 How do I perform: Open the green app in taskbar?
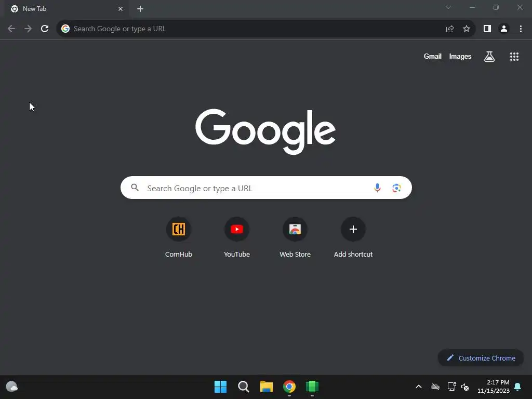tap(312, 387)
